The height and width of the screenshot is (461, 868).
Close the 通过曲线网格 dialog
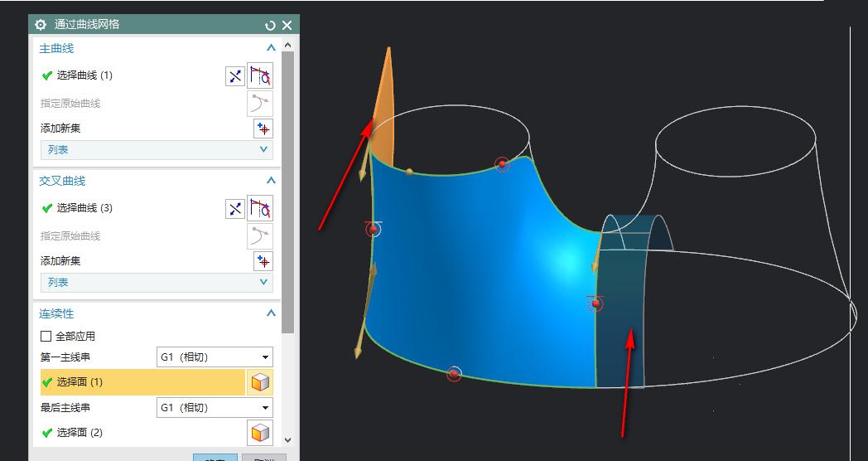[x=287, y=26]
